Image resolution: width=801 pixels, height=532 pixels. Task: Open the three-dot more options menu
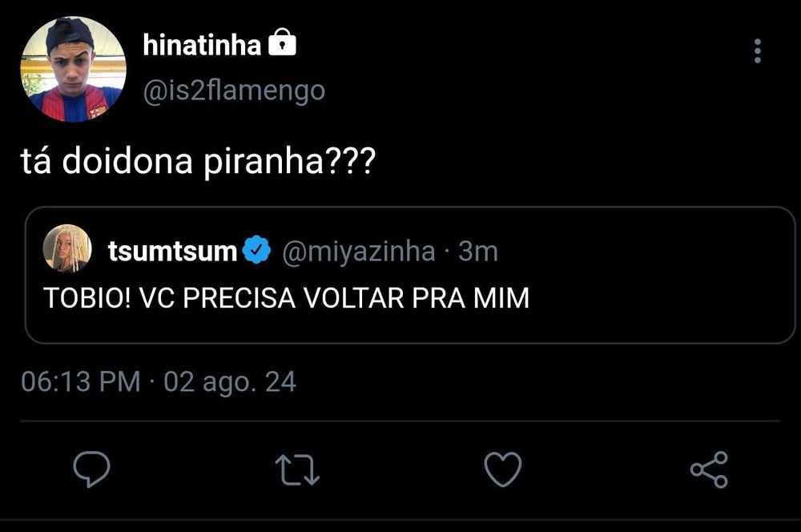click(757, 51)
